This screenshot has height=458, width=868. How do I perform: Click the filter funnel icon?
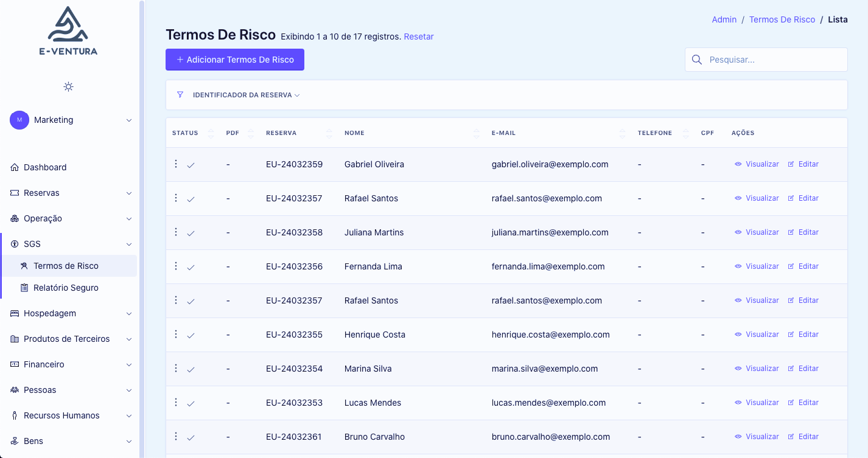point(180,95)
